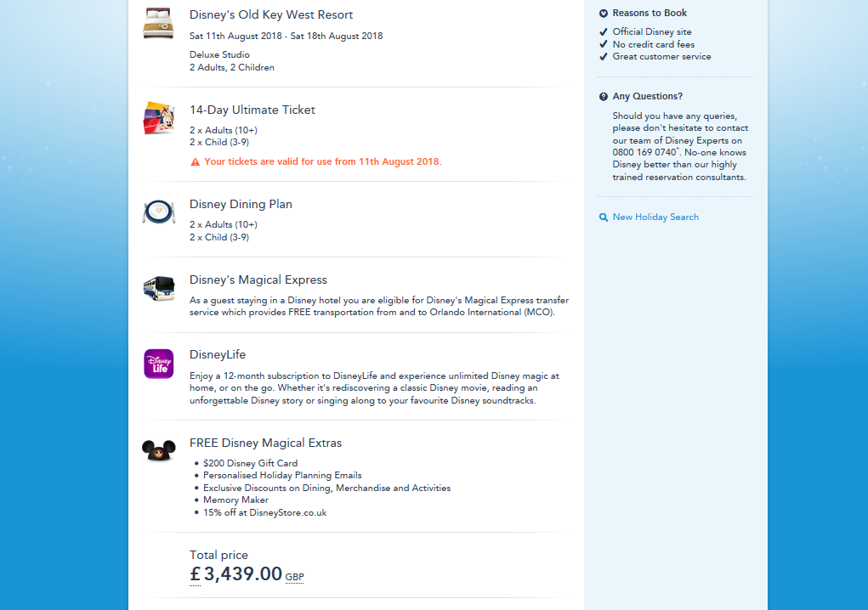Click the Disney Dining Plan plate icon
The image size is (868, 610).
tap(158, 212)
